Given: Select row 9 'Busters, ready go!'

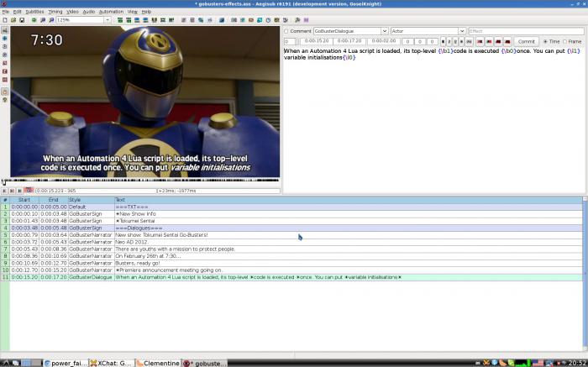Looking at the screenshot, I should pyautogui.click(x=291, y=263).
